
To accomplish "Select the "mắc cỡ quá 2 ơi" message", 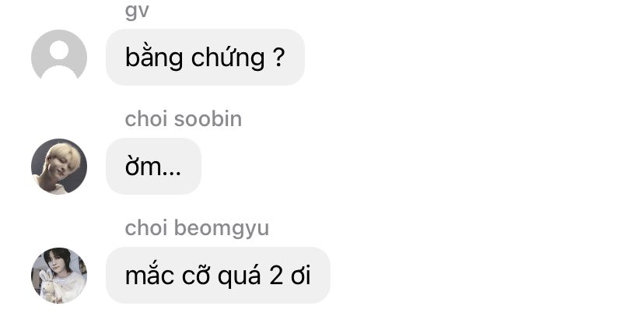I will click(218, 275).
